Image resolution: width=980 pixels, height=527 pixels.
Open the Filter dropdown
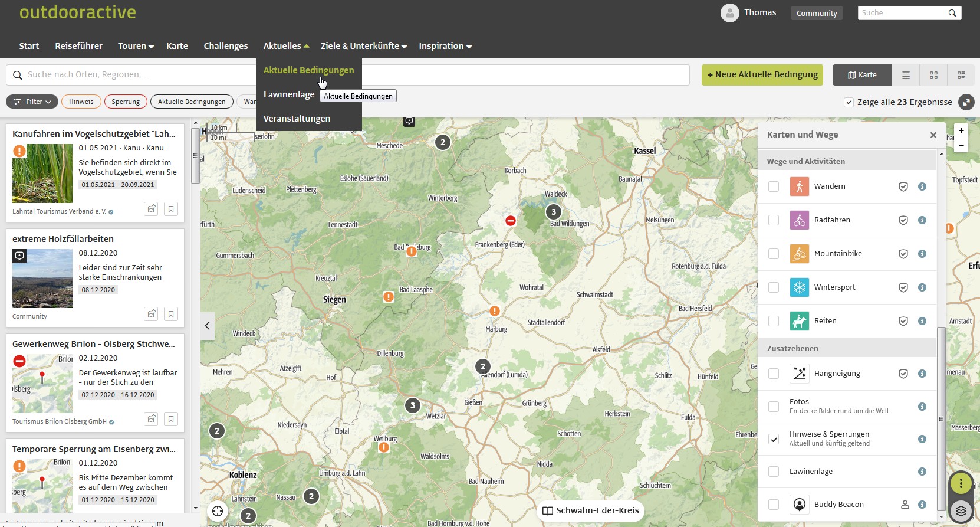(32, 102)
